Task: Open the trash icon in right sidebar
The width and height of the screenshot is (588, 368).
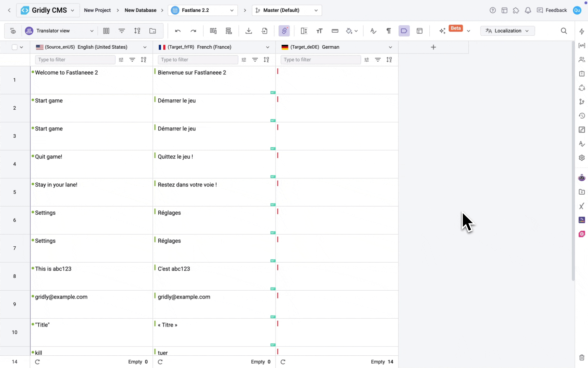Action: [x=582, y=357]
